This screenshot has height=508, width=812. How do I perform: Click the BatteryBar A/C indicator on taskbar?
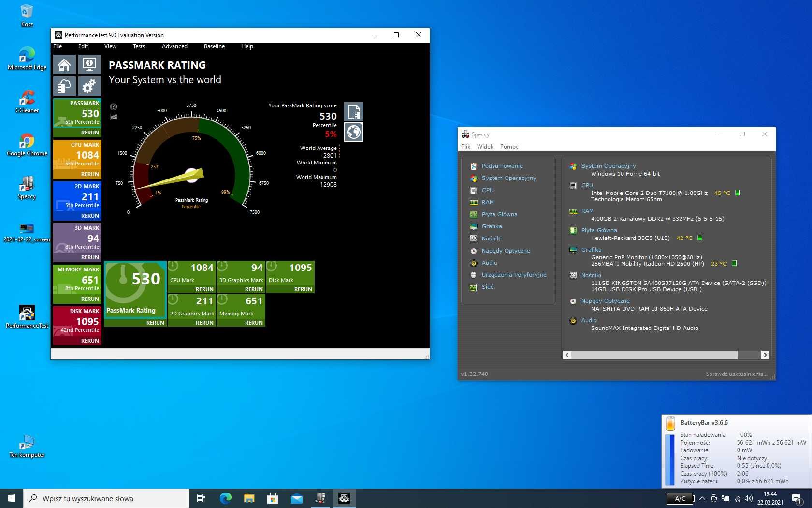click(680, 498)
